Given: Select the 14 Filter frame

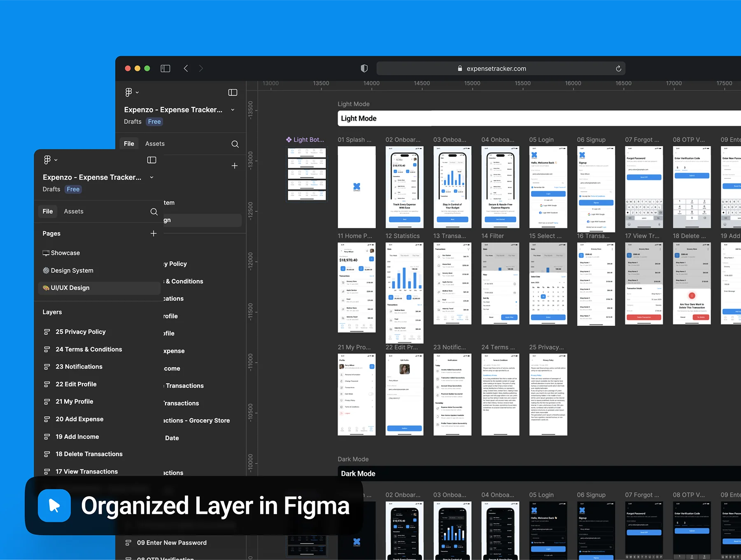Looking at the screenshot, I should pos(500,283).
